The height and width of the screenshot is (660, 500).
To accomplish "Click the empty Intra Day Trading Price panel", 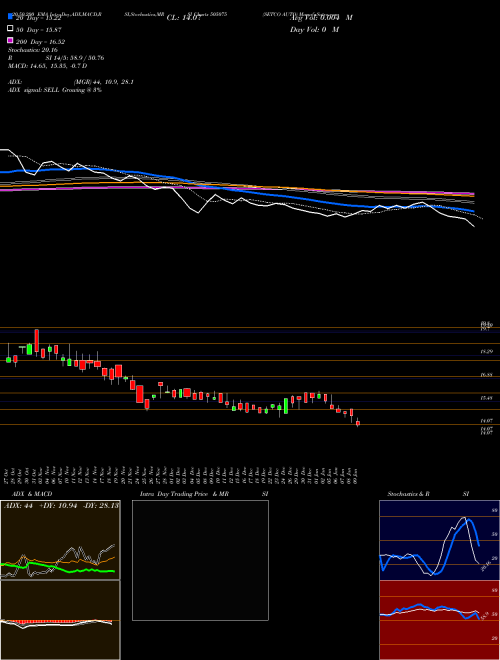I will [x=200, y=560].
